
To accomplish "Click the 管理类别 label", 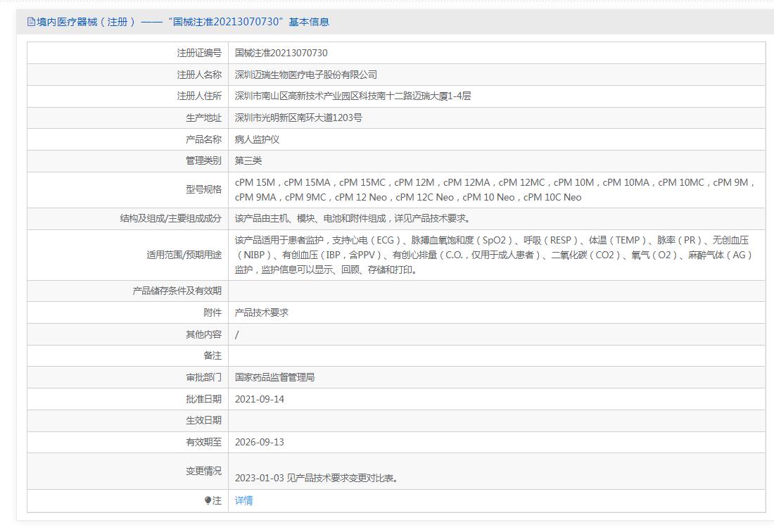I will 204,160.
